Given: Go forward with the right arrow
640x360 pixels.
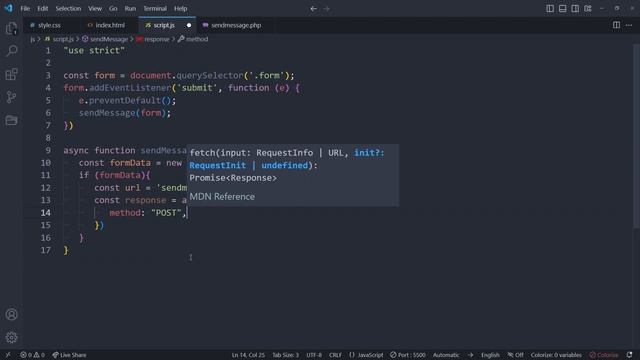Looking at the screenshot, I should tap(326, 9).
